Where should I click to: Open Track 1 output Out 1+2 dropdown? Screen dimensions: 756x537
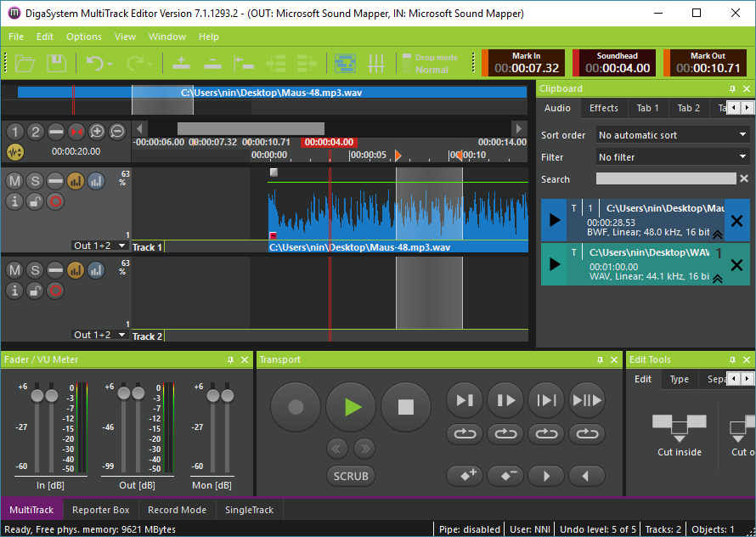[x=100, y=246]
